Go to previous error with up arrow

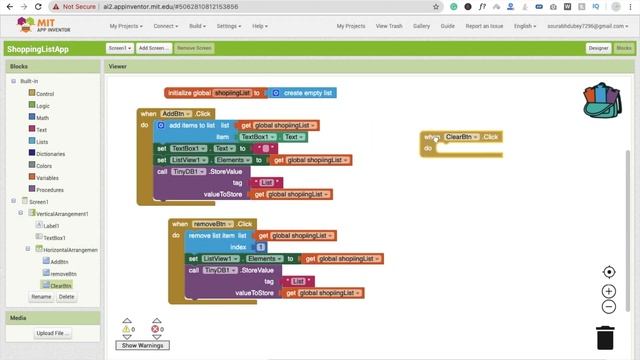156,320
